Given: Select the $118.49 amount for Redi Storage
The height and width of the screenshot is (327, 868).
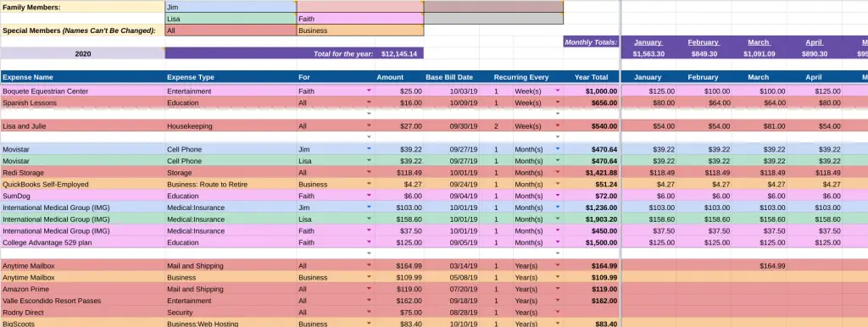Looking at the screenshot, I should pyautogui.click(x=400, y=173).
